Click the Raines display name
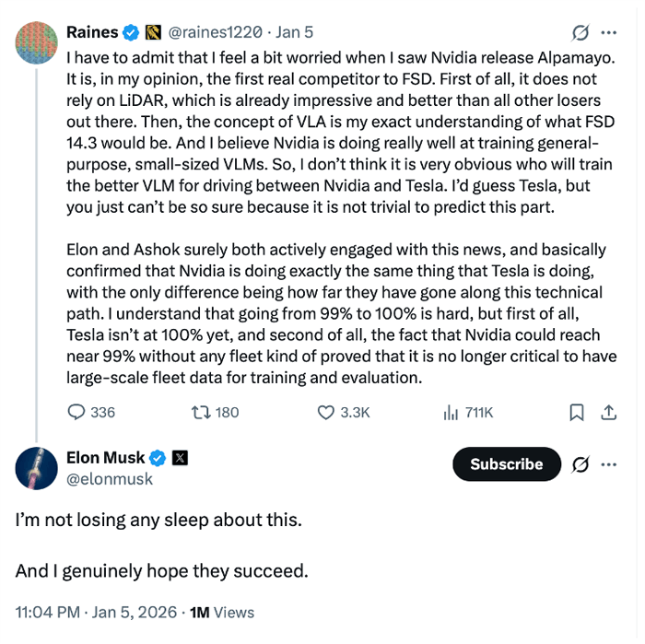 point(92,32)
